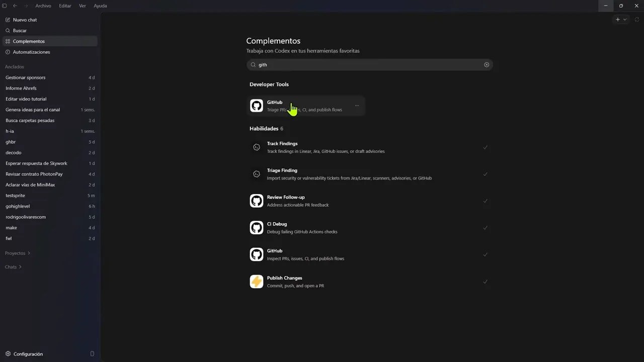Image resolution: width=644 pixels, height=362 pixels.
Task: Open pinned chat 'fwl'
Action: (50, 238)
